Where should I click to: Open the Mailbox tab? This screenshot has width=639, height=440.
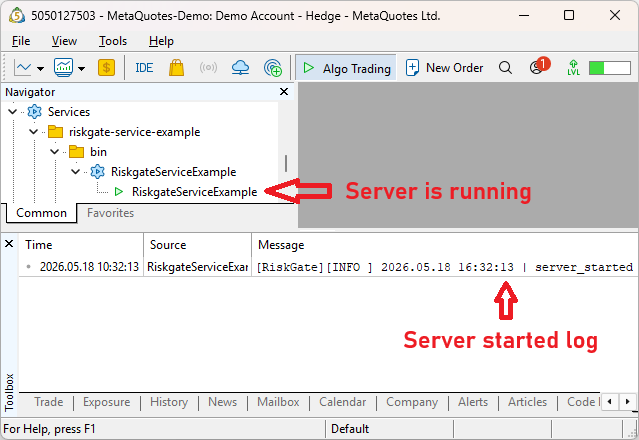click(278, 402)
